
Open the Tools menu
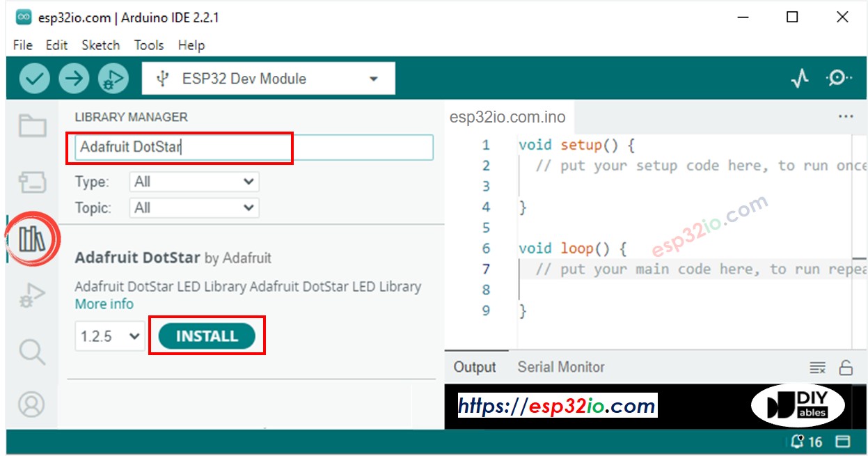(148, 45)
